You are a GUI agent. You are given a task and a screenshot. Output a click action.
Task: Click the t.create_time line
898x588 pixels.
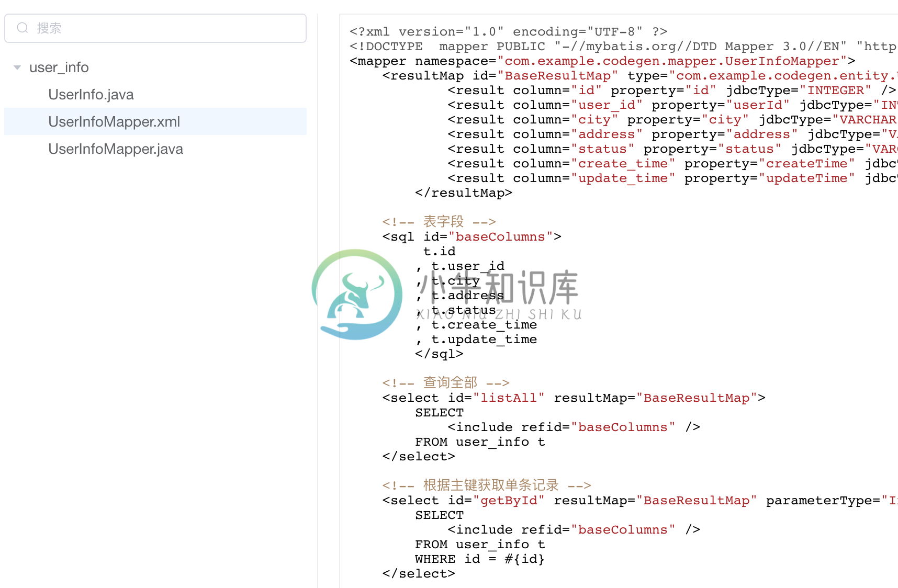click(476, 325)
